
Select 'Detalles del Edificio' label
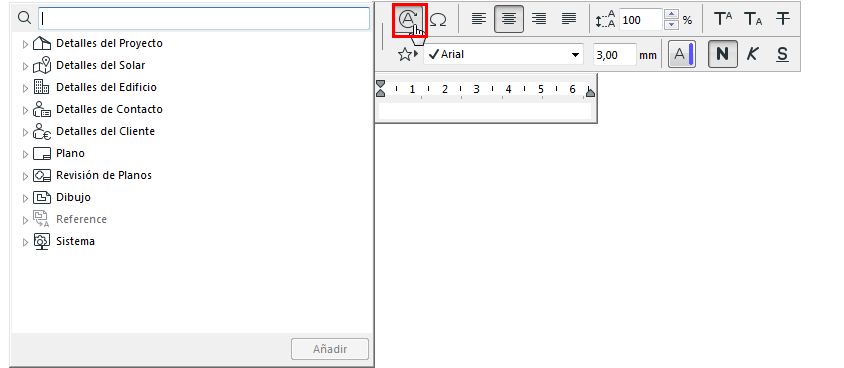[107, 87]
